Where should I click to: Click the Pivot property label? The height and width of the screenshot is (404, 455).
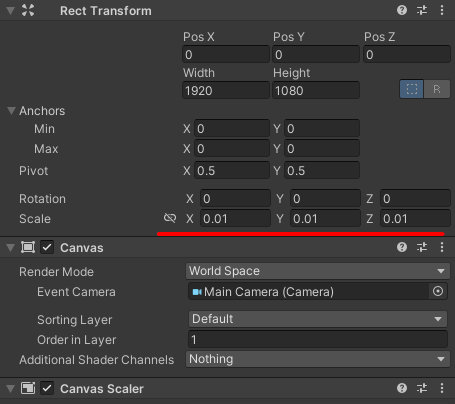(x=34, y=171)
